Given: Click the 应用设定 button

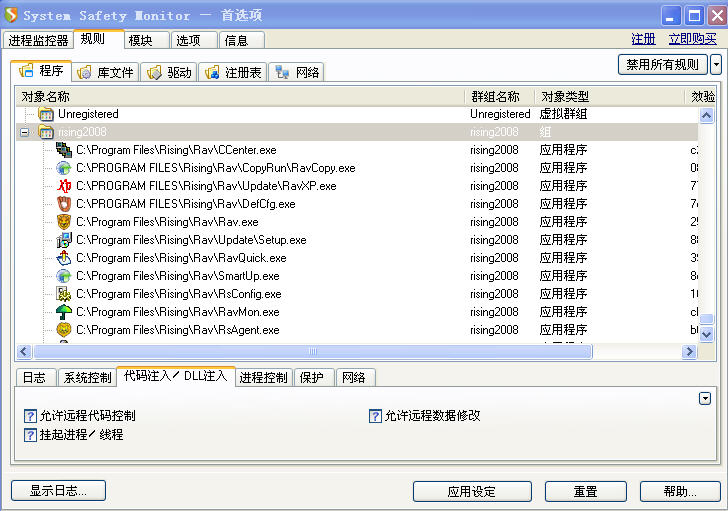Looking at the screenshot, I should click(472, 491).
